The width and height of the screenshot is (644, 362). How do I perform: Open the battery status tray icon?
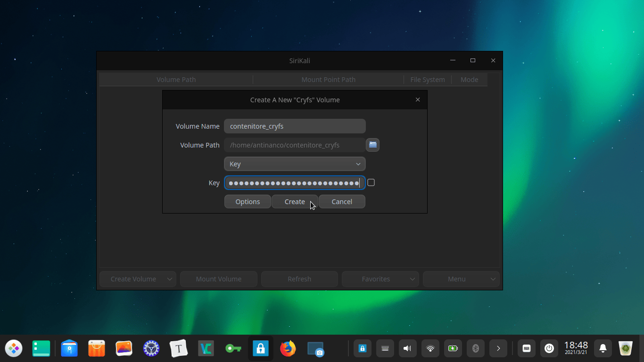click(x=453, y=349)
